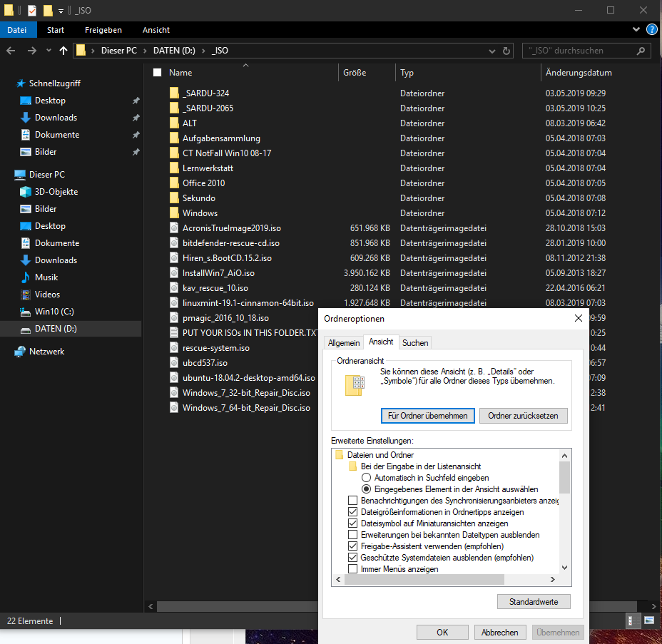Screen dimensions: 662x644
Task: Open Dokumente under Schnellzugriff
Action: click(x=57, y=135)
